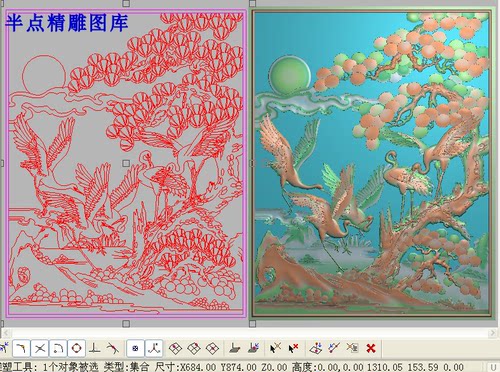The image size is (500, 372).
Task: Toggle the circle center snap button
Action: point(77,349)
